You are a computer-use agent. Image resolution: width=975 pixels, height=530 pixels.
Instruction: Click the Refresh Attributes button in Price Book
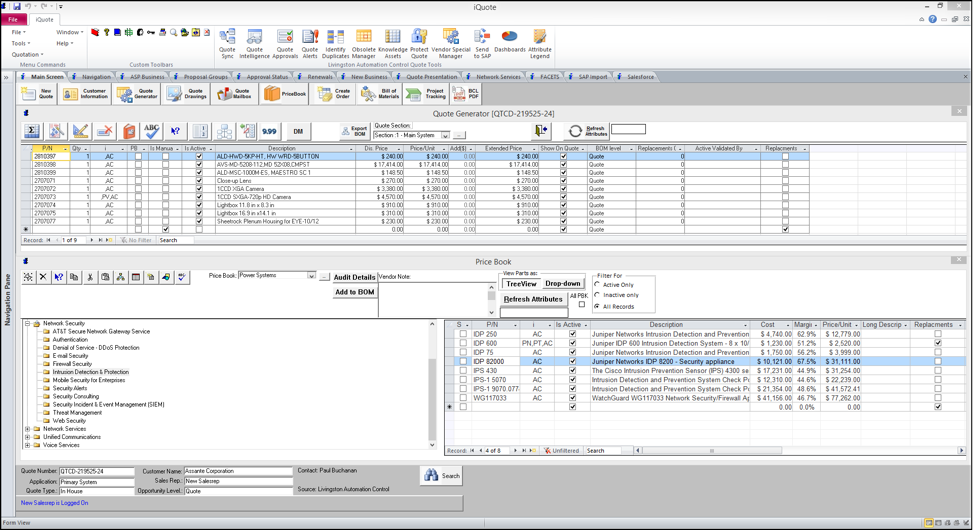(533, 299)
